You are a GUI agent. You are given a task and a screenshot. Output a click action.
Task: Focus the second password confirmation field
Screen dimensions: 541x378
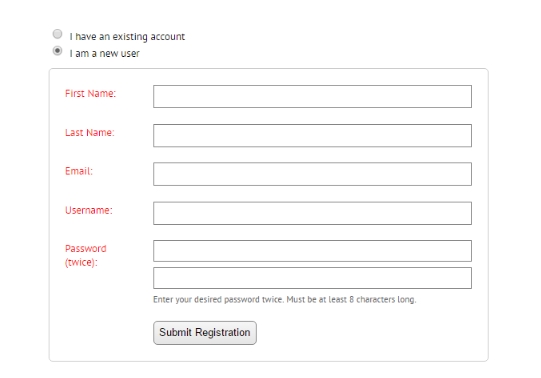tap(312, 278)
